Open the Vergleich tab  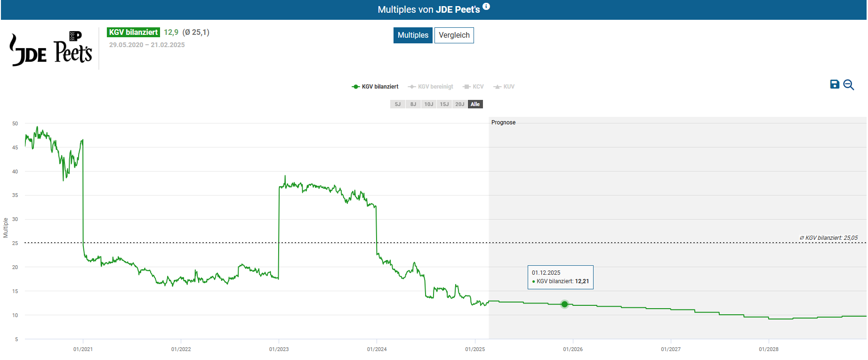454,35
